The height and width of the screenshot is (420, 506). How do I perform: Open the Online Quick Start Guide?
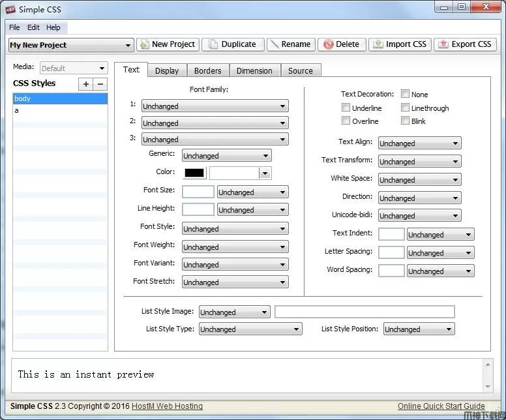pyautogui.click(x=441, y=406)
